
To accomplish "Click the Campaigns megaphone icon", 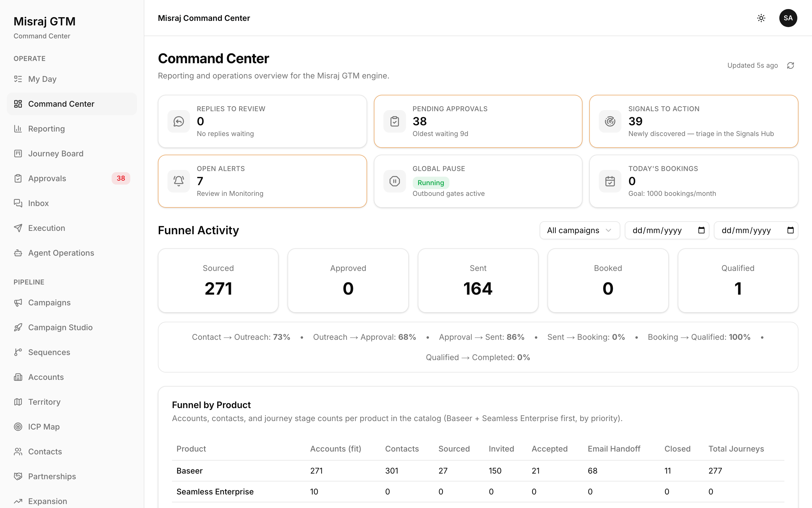I will tap(18, 303).
